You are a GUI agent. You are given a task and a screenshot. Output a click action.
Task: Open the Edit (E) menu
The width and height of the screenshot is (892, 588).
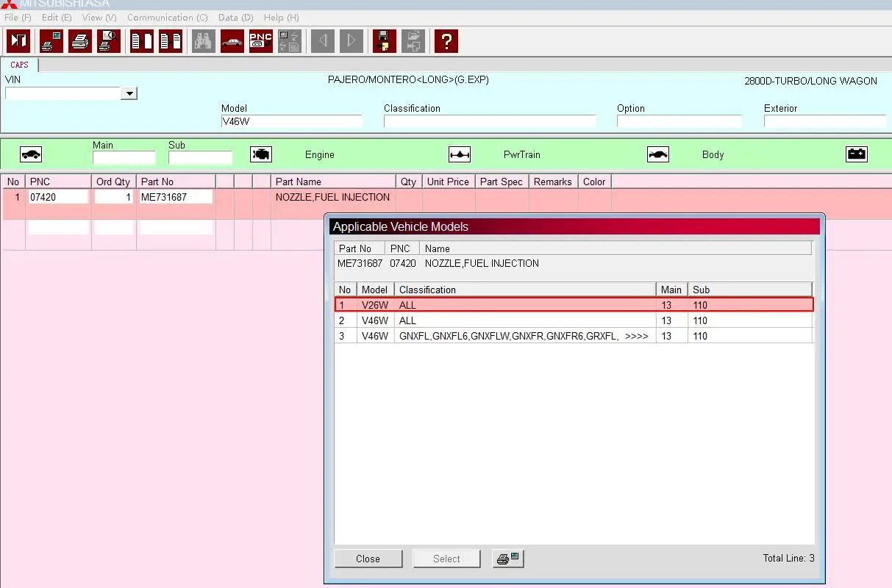pyautogui.click(x=57, y=17)
